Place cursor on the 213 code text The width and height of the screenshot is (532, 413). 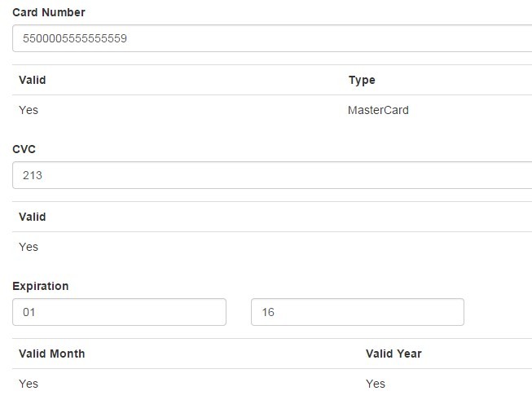[33, 175]
